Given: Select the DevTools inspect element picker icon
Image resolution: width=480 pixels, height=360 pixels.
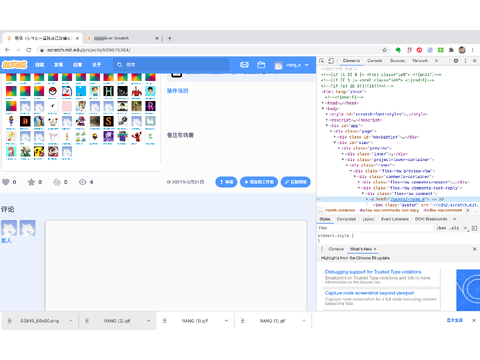Looking at the screenshot, I should pos(322,61).
